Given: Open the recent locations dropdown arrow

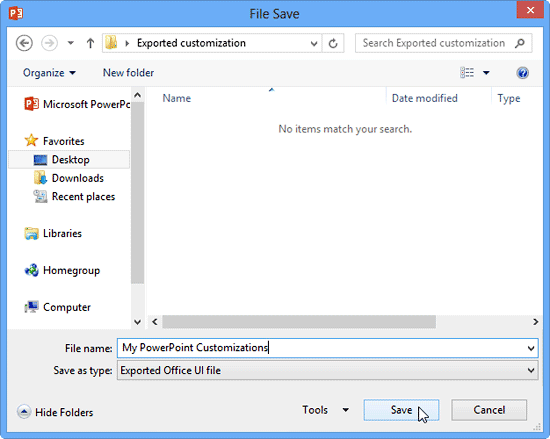Looking at the screenshot, I should tap(71, 43).
